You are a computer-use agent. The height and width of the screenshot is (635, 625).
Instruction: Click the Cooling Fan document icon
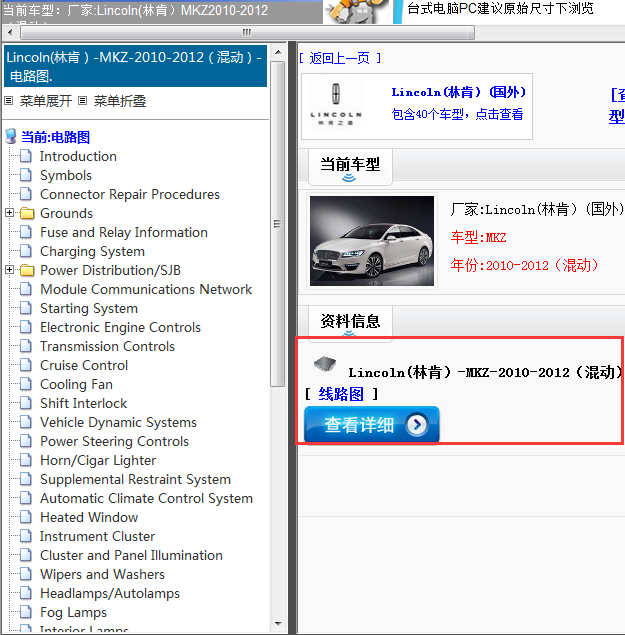point(26,384)
